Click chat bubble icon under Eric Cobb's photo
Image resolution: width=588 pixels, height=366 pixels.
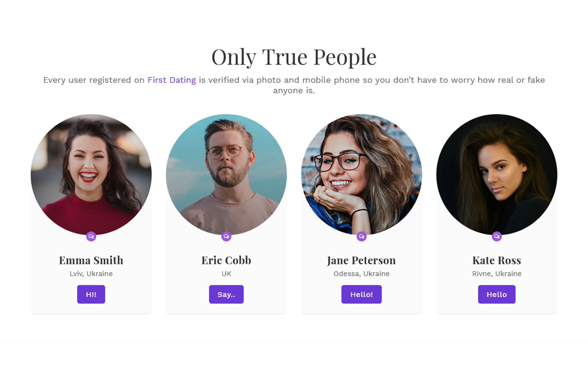click(x=226, y=236)
